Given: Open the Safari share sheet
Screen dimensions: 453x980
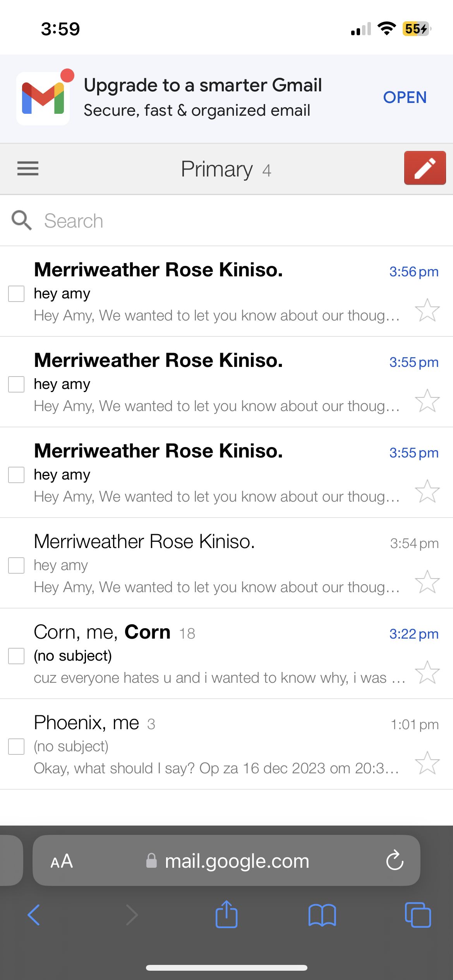Looking at the screenshot, I should (x=226, y=915).
